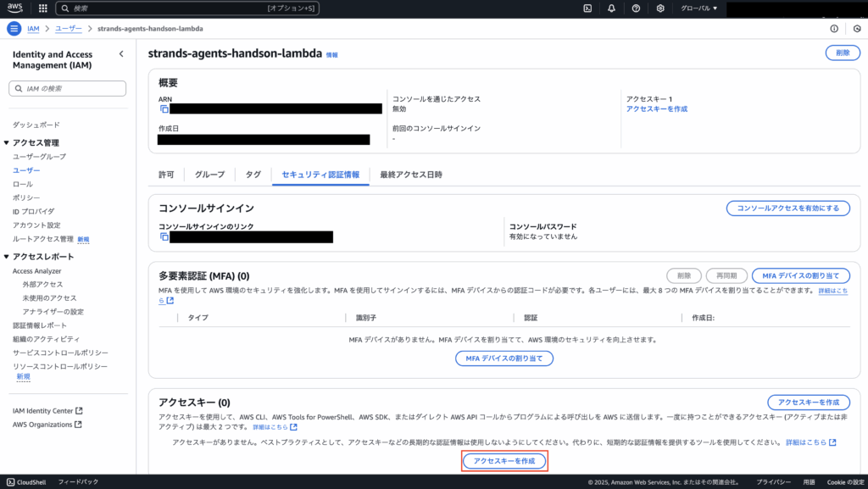Viewport: 868px width, 489px height.
Task: Copy the console sign-in link
Action: 164,236
